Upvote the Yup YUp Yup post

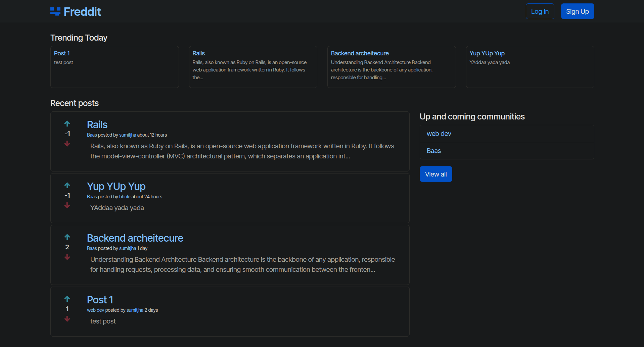coord(67,185)
